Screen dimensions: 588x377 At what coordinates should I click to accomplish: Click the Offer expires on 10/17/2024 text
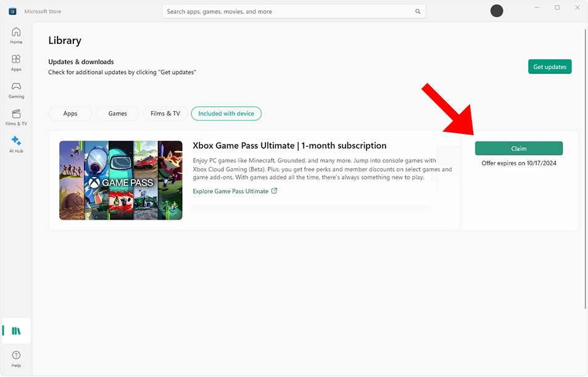click(x=519, y=163)
